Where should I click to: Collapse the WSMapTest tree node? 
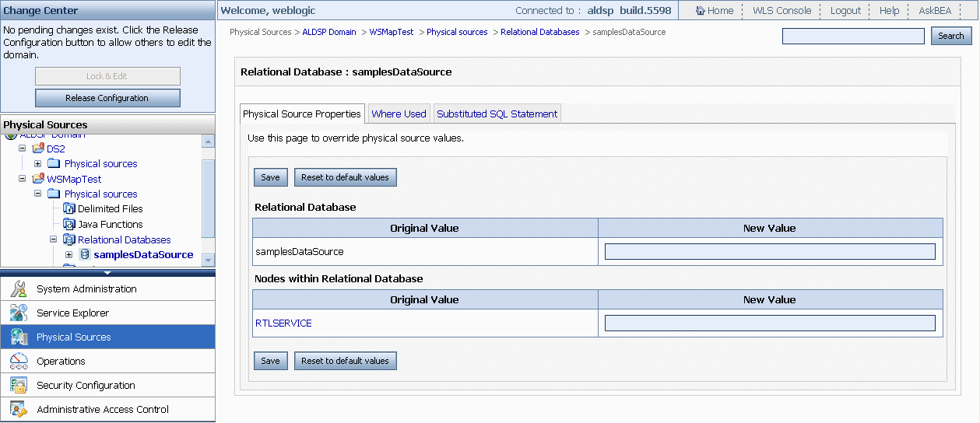pyautogui.click(x=23, y=179)
